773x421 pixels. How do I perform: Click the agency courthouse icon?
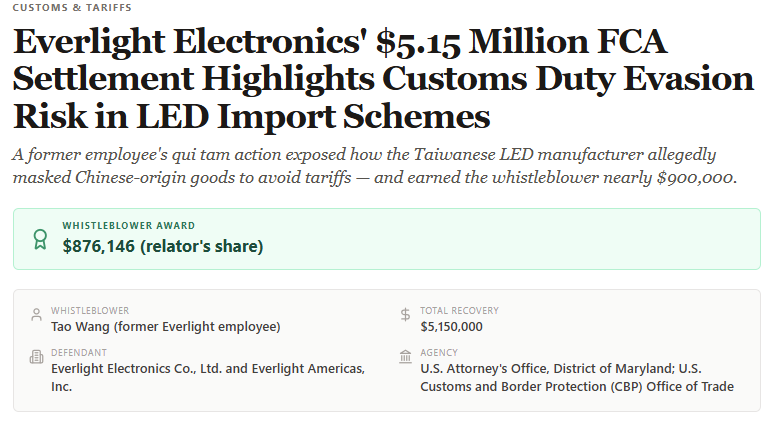point(405,356)
